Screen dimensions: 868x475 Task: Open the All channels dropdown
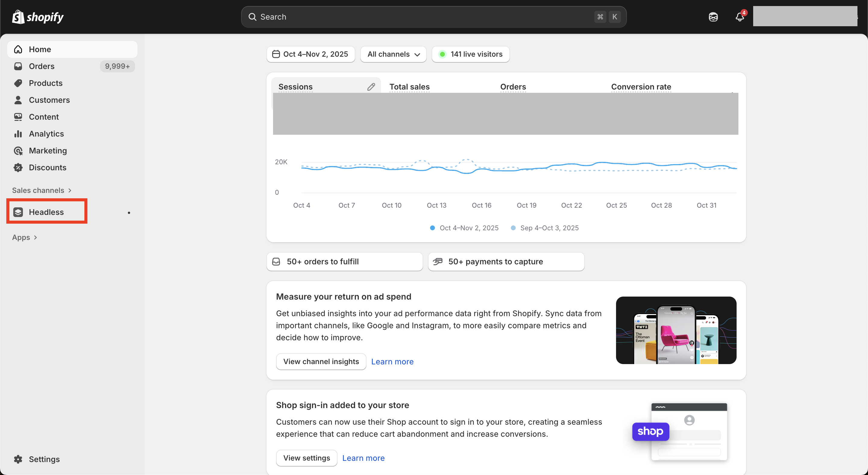coord(393,54)
